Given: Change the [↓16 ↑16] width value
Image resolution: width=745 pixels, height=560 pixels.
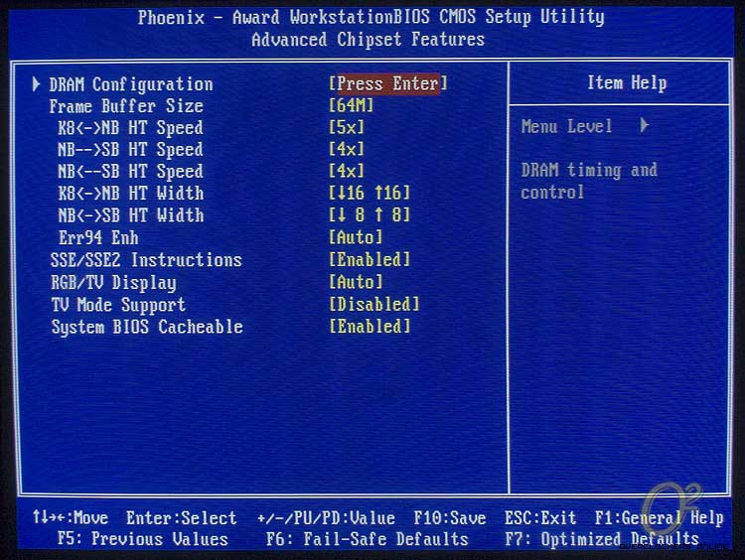Looking at the screenshot, I should click(370, 193).
